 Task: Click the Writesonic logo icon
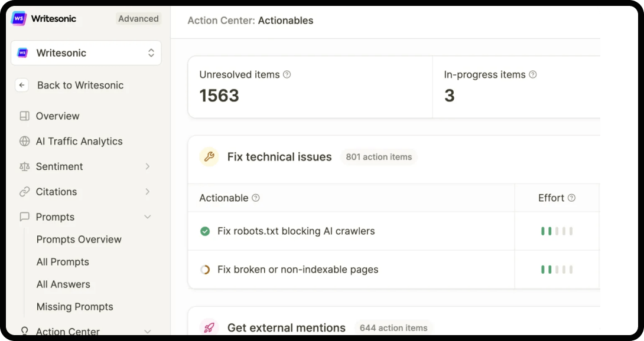[17, 19]
